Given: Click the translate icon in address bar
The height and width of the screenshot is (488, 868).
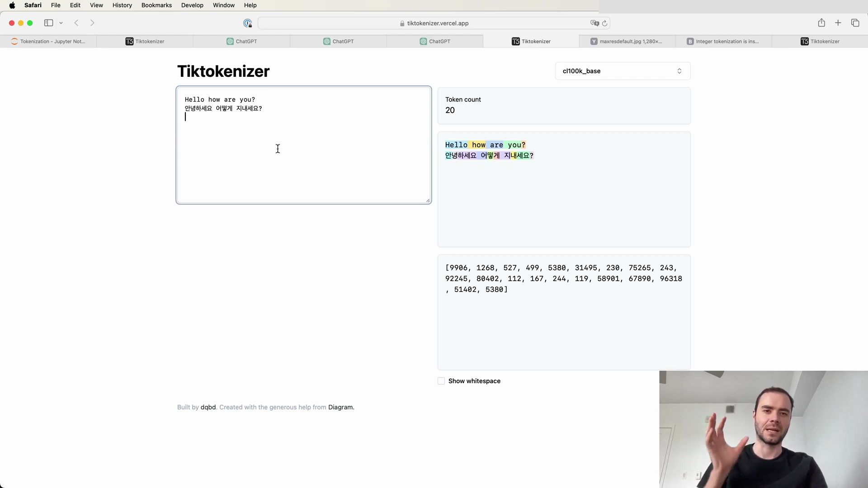Looking at the screenshot, I should [594, 23].
